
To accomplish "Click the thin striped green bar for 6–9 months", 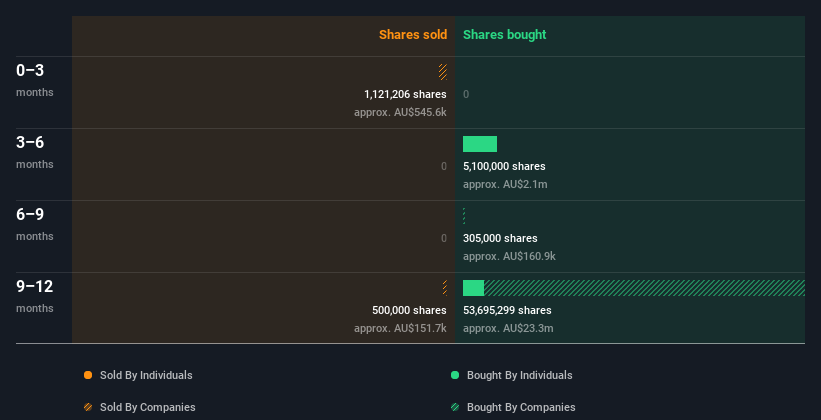I will [x=464, y=216].
